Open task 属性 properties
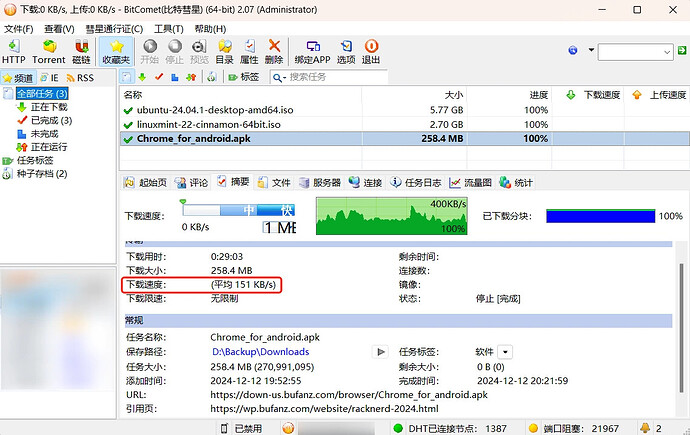Screen dimensions: 690x435 click(x=249, y=51)
